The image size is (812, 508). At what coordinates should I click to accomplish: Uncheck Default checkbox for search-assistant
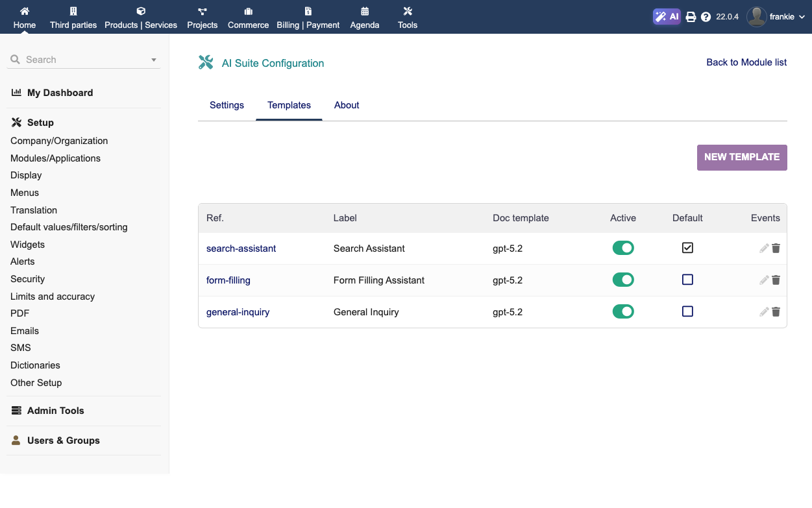(x=687, y=248)
